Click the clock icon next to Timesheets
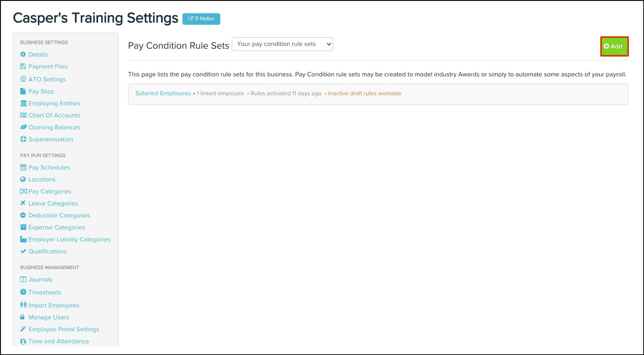The height and width of the screenshot is (355, 644). pyautogui.click(x=23, y=292)
